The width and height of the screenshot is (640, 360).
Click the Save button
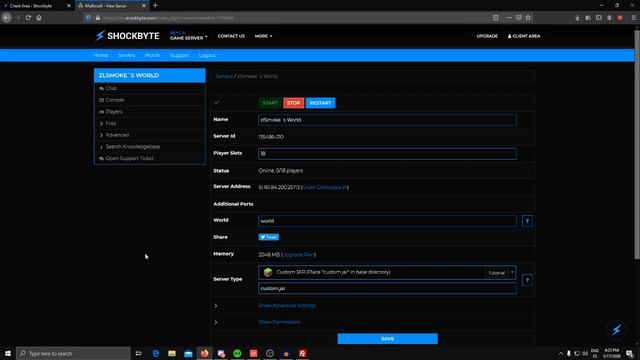[387, 339]
